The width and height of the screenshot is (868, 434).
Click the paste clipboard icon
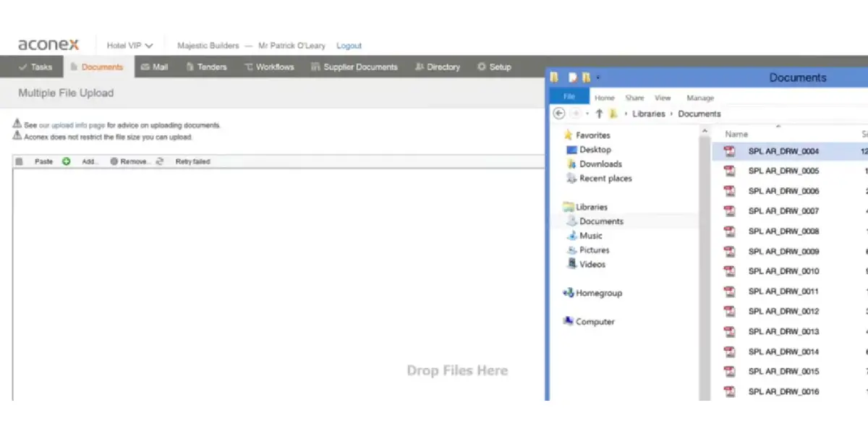coord(19,161)
